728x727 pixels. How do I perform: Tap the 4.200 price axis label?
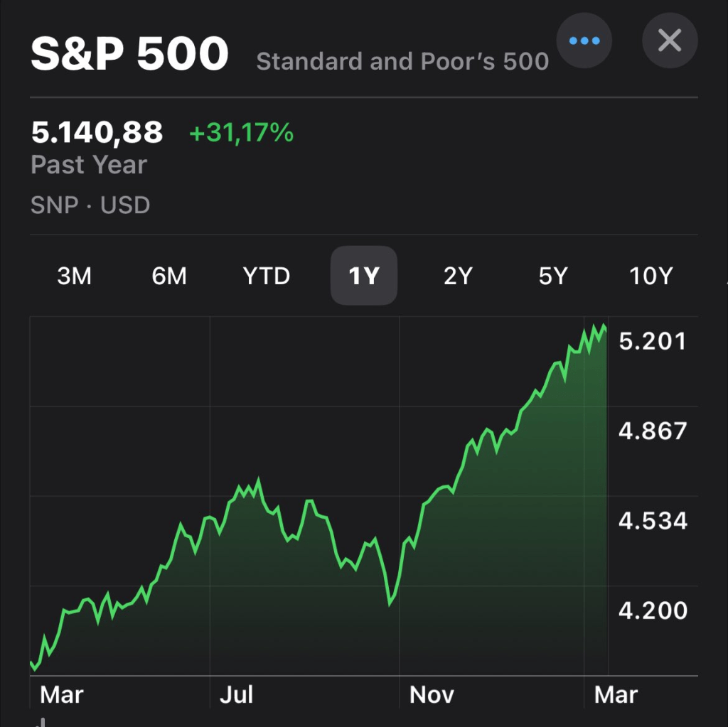tap(653, 610)
